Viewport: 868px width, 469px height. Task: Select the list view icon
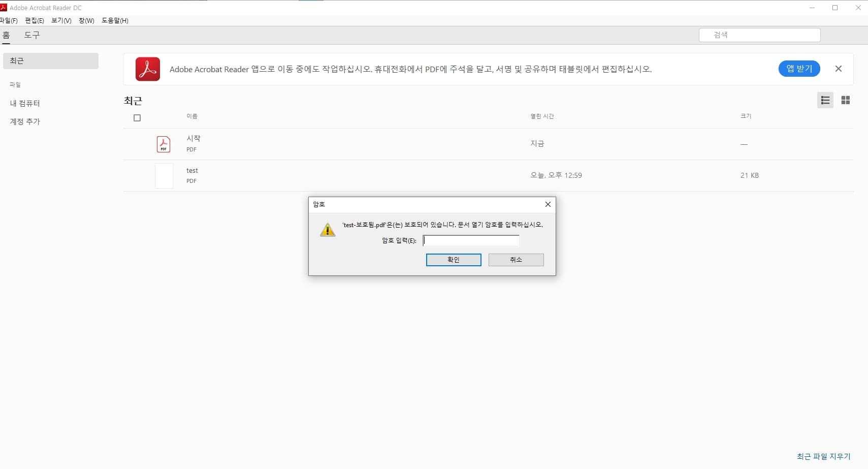pyautogui.click(x=824, y=100)
